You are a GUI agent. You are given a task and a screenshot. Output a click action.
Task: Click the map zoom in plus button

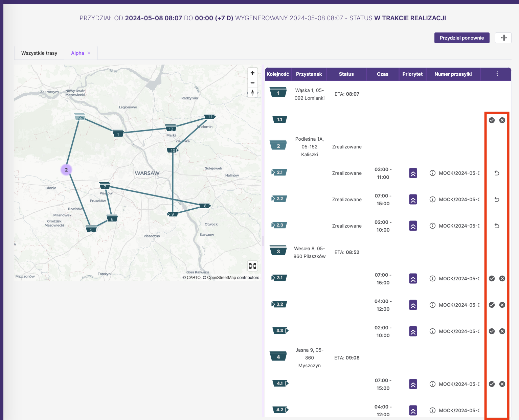[x=252, y=73]
